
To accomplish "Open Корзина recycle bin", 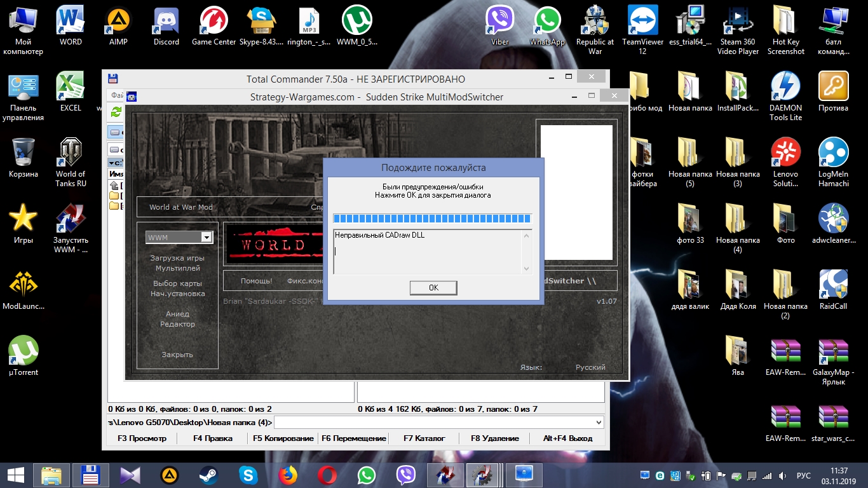I will (x=23, y=158).
